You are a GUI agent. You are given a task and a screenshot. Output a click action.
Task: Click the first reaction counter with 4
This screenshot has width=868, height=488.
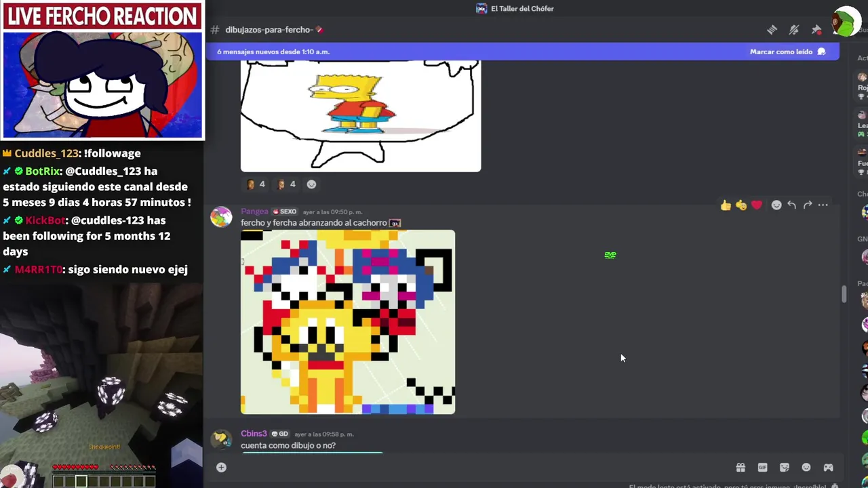pos(256,184)
